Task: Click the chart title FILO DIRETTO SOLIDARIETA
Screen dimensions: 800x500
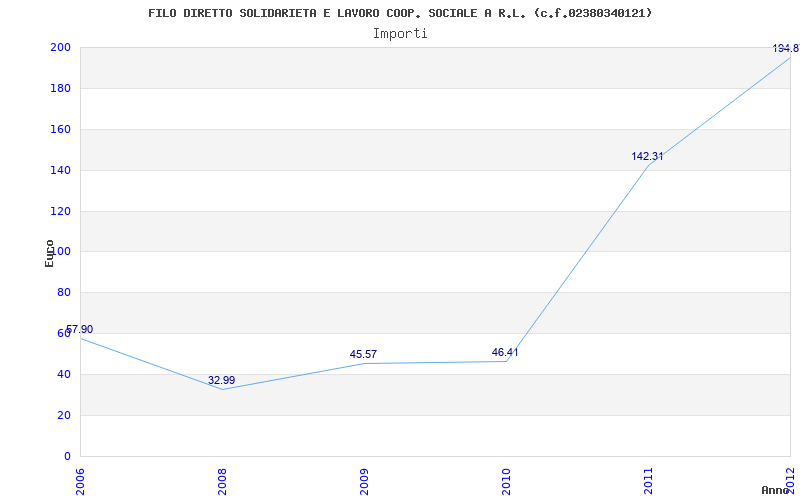Action: 400,13
